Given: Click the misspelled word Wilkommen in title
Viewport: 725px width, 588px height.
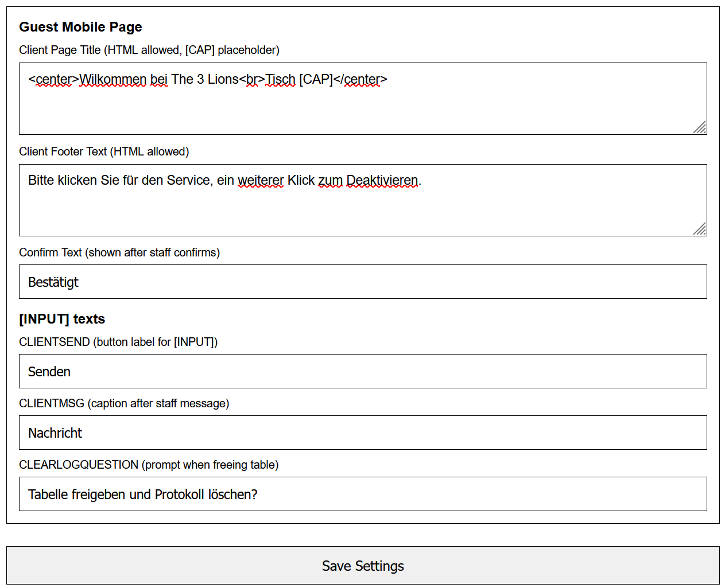Looking at the screenshot, I should tap(113, 79).
